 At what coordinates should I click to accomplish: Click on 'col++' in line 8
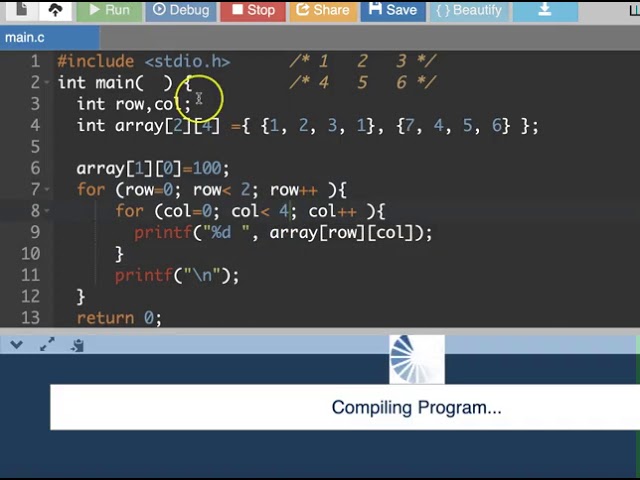coord(332,211)
